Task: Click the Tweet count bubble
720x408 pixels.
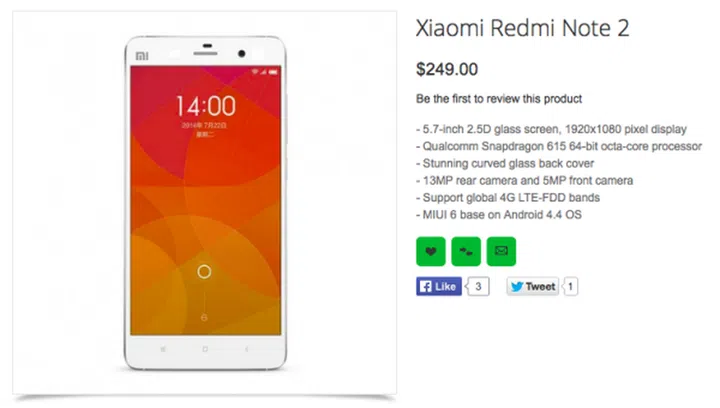Action: [570, 286]
